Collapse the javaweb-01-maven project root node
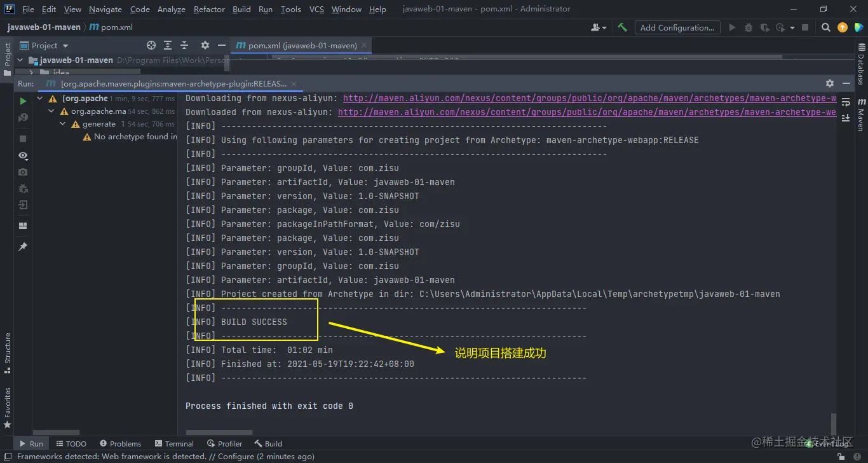 20,60
